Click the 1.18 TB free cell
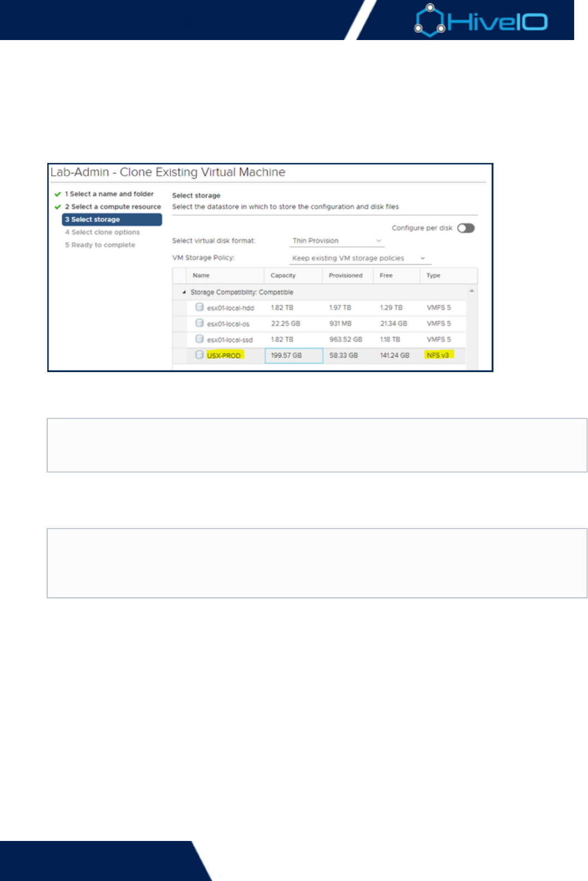 tap(390, 339)
